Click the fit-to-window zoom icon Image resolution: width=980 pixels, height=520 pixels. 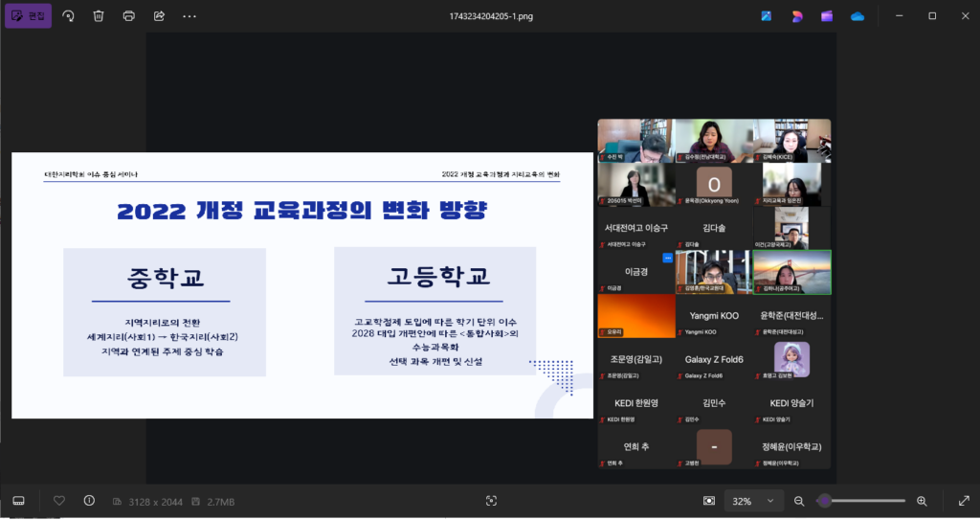click(x=709, y=501)
